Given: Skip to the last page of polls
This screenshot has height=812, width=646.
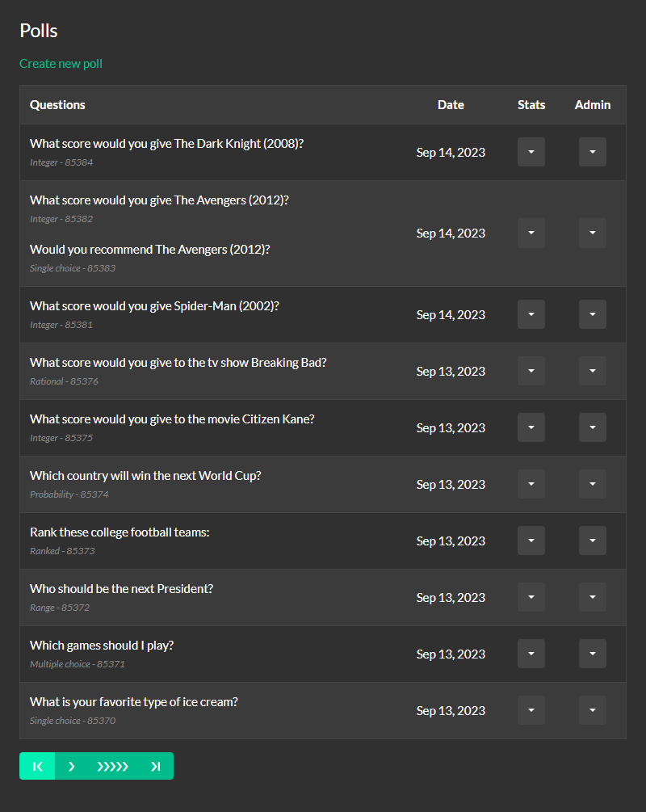Looking at the screenshot, I should [x=156, y=766].
